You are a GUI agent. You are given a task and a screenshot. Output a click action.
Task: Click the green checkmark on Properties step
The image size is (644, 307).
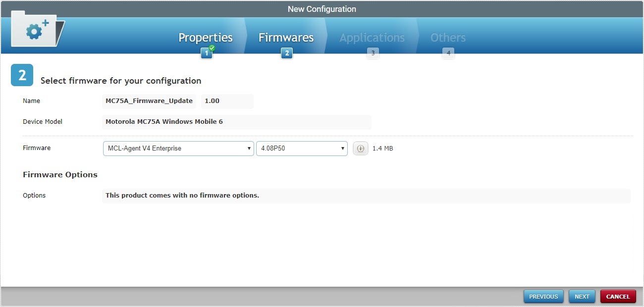pyautogui.click(x=211, y=48)
